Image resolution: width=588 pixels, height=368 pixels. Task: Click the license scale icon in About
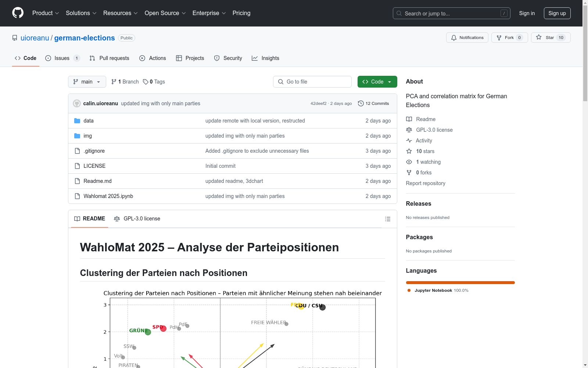409,130
